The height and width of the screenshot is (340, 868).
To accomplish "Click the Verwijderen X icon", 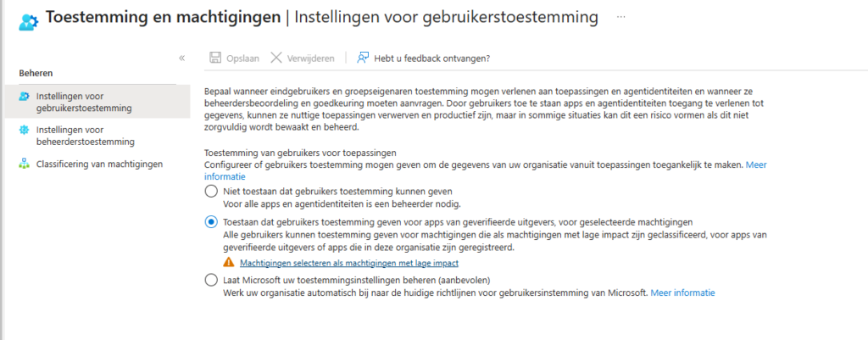I will (x=276, y=58).
